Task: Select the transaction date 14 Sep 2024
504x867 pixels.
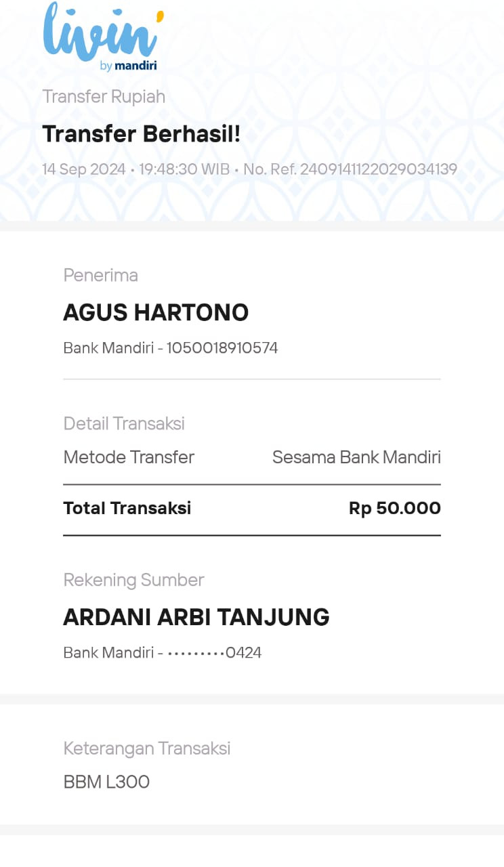Action: 84,169
